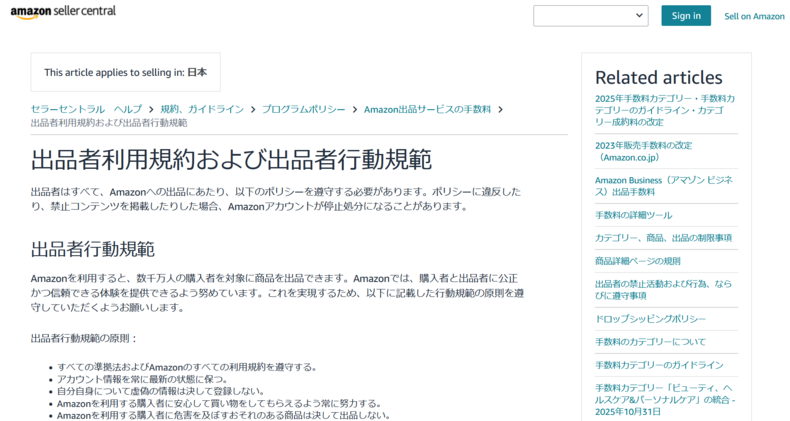Go to セラーセントラル ヘルプ breadcrumb

86,109
